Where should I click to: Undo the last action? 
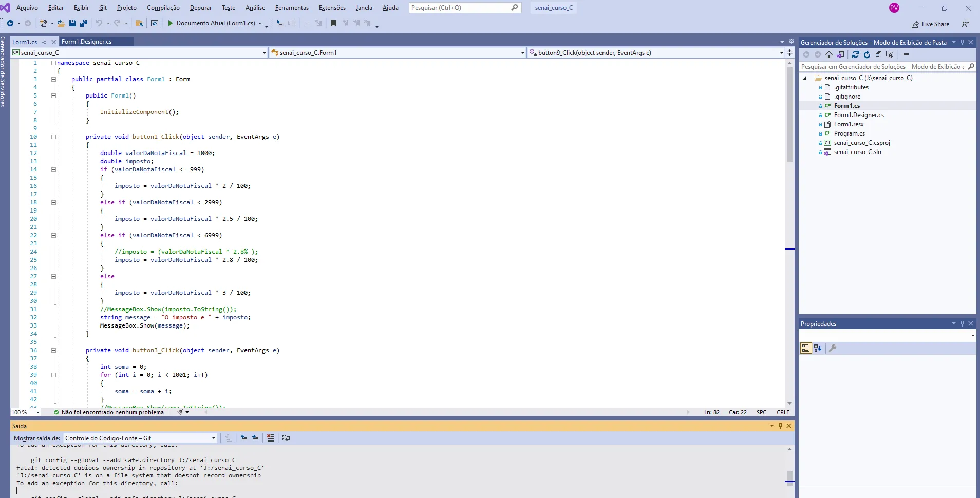tap(100, 23)
